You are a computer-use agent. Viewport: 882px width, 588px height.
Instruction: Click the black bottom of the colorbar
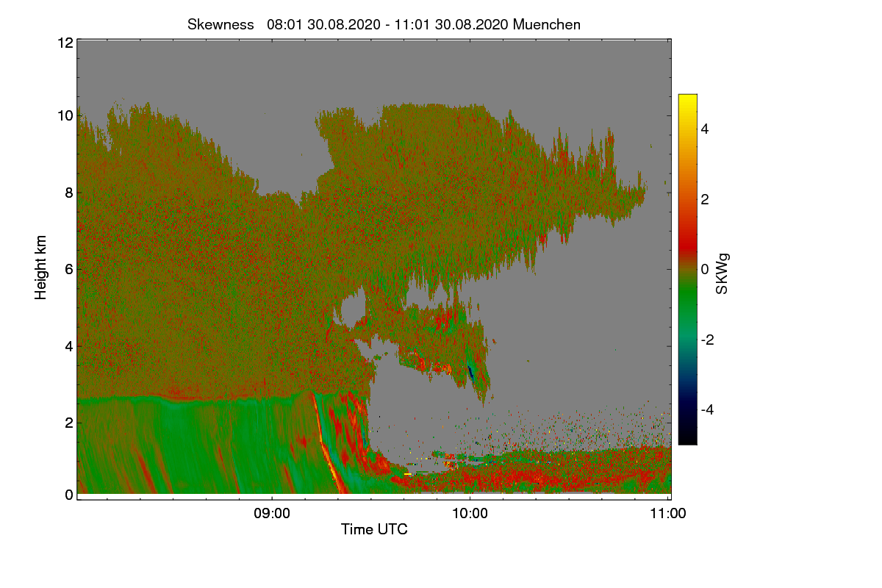tap(687, 439)
